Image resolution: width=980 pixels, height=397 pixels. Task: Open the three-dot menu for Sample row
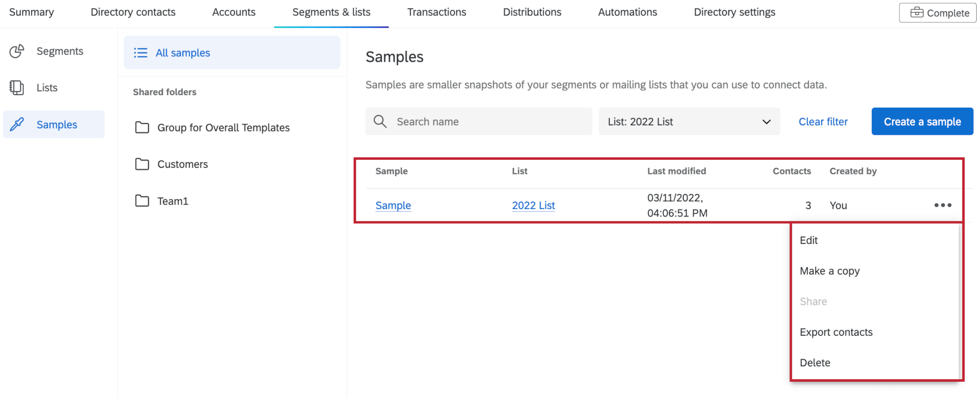[943, 205]
